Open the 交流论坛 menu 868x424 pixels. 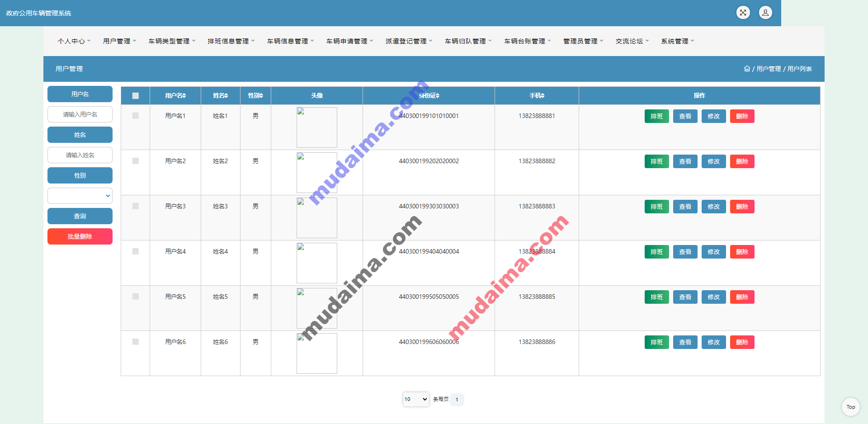(632, 41)
